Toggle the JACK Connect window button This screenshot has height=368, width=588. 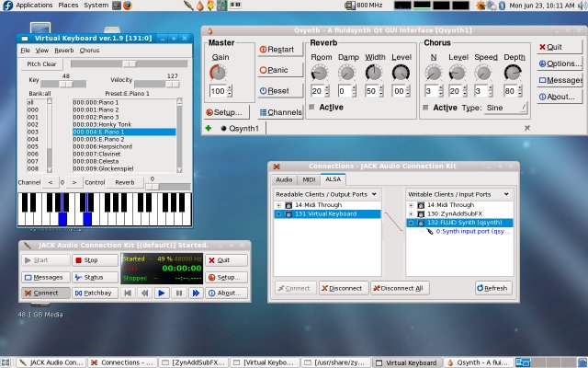pyautogui.click(x=45, y=293)
